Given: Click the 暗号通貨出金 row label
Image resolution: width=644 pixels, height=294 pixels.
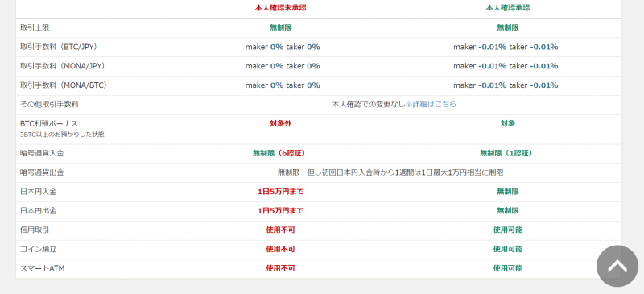Looking at the screenshot, I should 42,172.
